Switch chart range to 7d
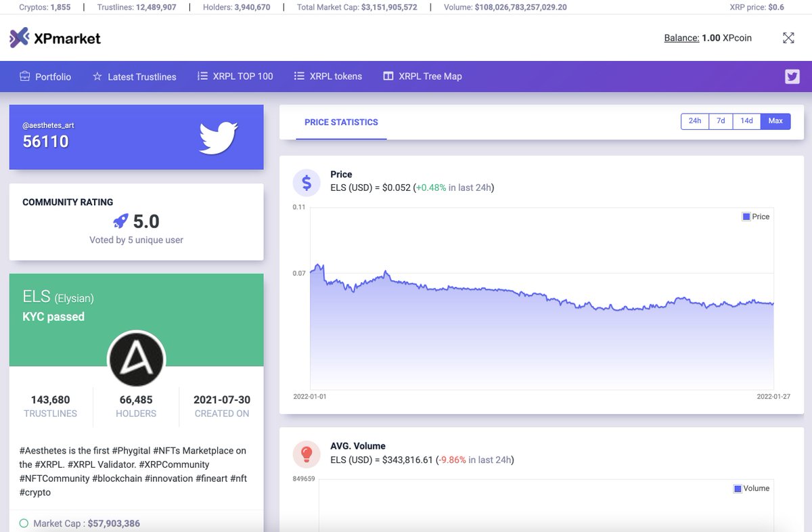Image resolution: width=812 pixels, height=532 pixels. pyautogui.click(x=721, y=121)
